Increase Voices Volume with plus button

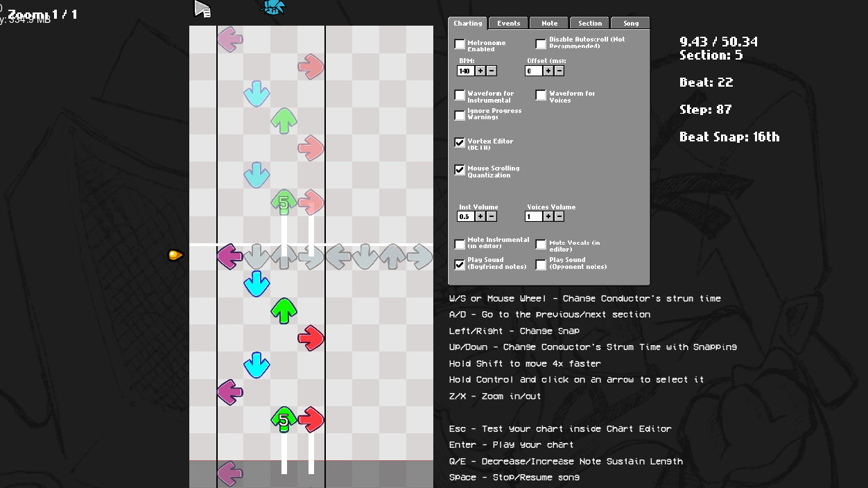548,216
